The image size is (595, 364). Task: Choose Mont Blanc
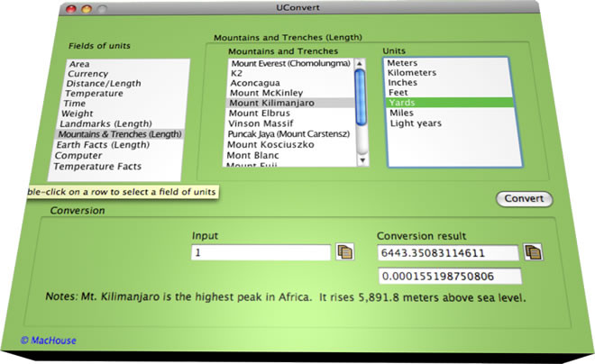click(x=288, y=155)
